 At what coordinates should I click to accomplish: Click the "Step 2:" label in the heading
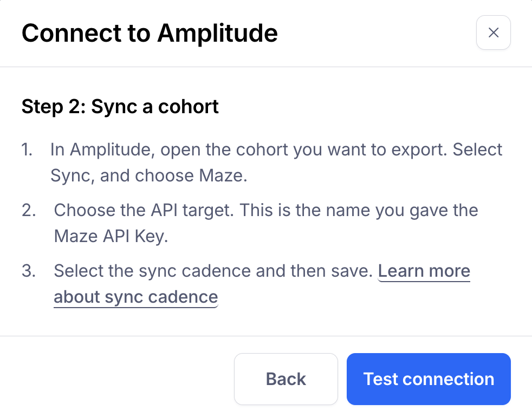coord(53,107)
